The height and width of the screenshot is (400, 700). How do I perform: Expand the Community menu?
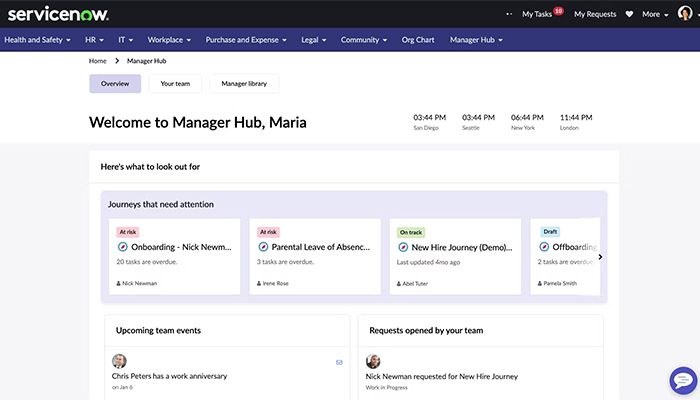[363, 40]
